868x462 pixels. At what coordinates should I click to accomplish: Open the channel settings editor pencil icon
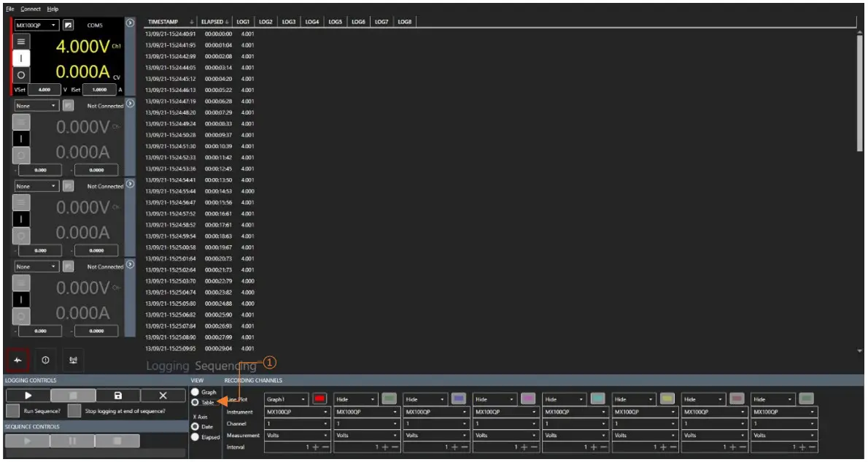coord(69,25)
